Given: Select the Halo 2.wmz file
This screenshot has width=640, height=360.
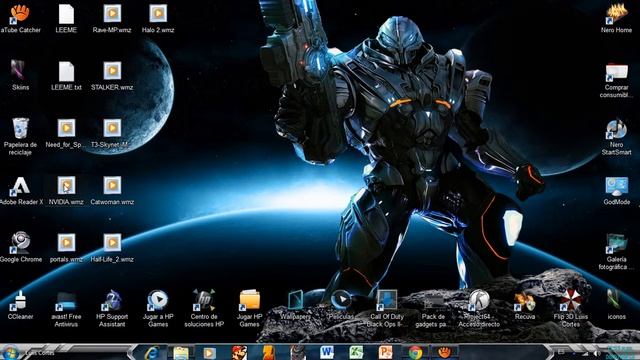Looking at the screenshot, I should 158,18.
